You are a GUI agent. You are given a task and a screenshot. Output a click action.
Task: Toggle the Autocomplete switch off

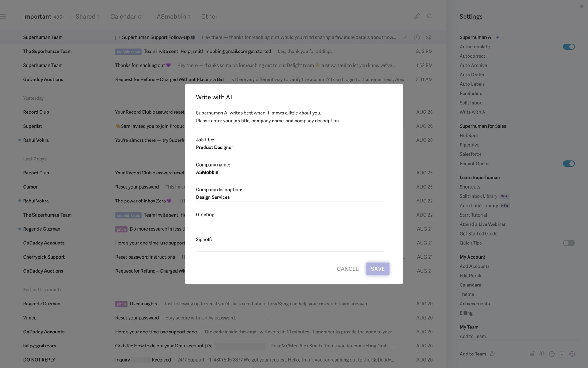[x=569, y=47]
